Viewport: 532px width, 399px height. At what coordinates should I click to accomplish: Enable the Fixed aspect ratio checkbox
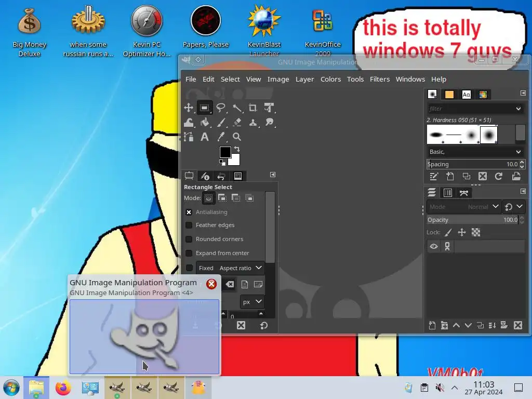[x=189, y=268]
